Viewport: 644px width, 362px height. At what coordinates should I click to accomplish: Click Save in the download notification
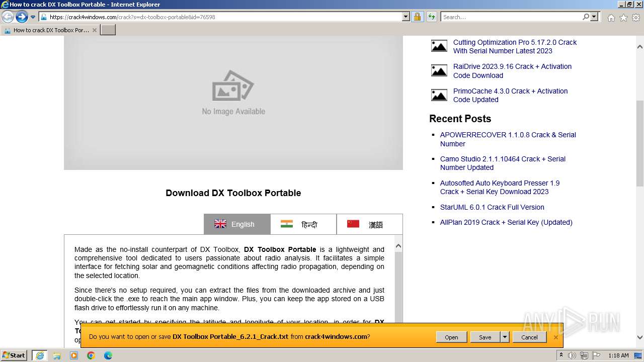[x=485, y=337]
